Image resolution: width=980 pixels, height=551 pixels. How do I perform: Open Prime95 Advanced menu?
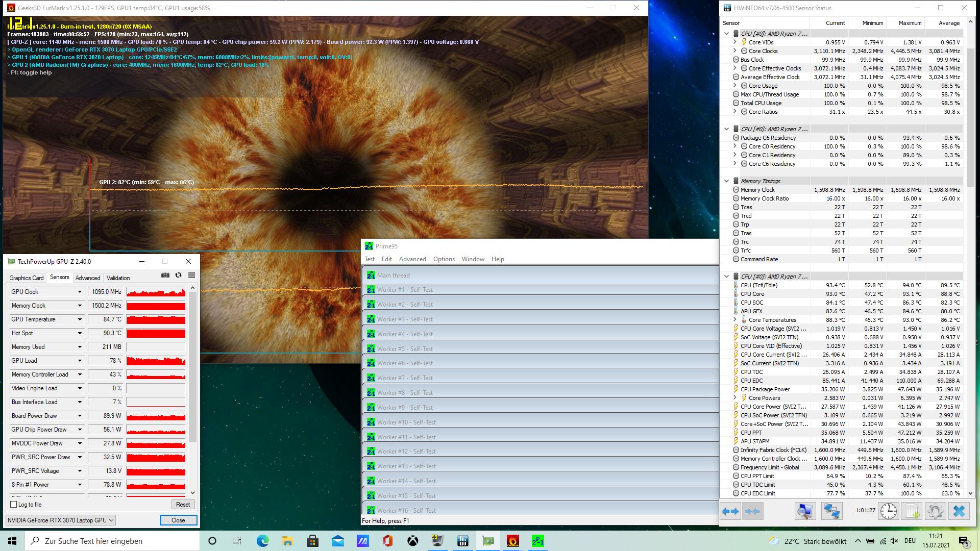click(412, 259)
